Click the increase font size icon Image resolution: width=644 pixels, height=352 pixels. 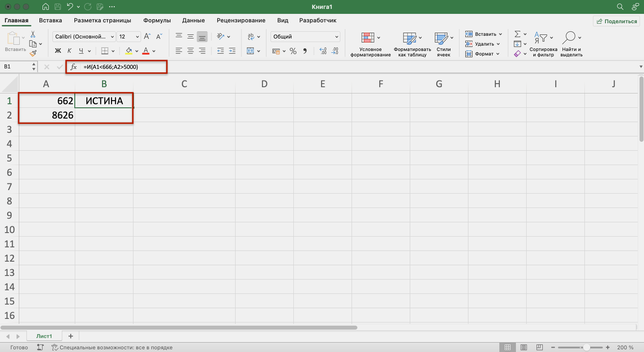[147, 36]
